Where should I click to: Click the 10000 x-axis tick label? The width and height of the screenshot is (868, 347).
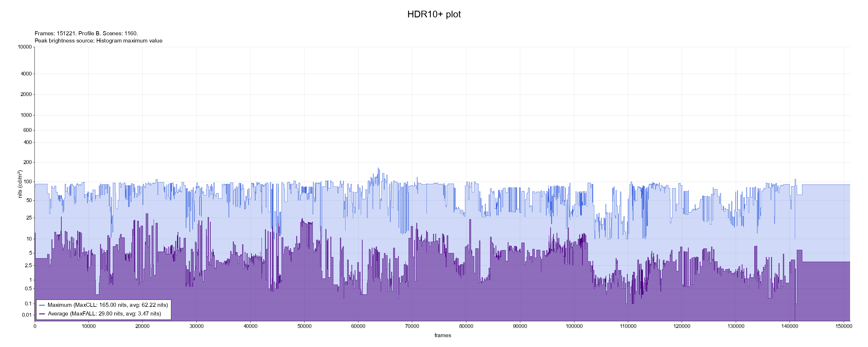point(88,326)
